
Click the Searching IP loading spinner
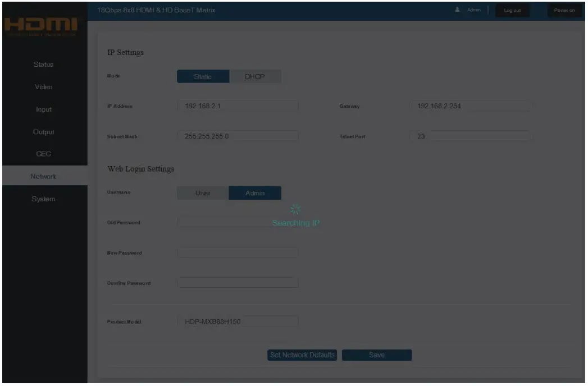pyautogui.click(x=295, y=210)
